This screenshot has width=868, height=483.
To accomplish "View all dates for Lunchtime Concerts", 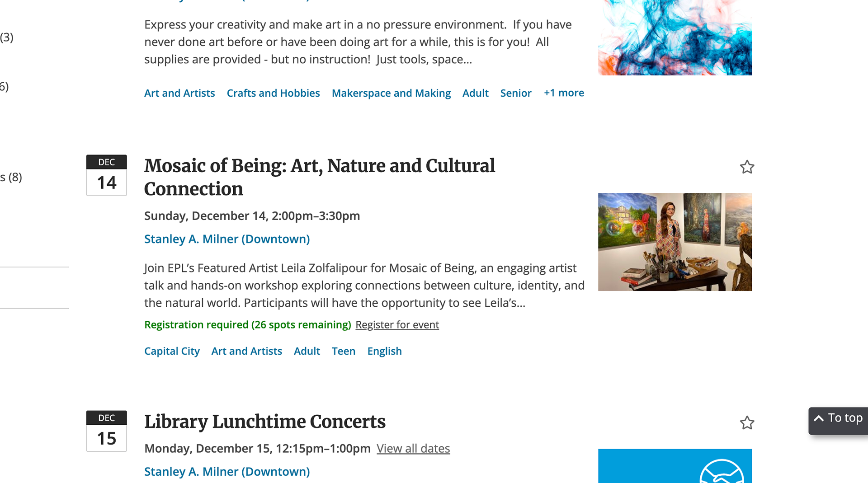I will (x=413, y=449).
